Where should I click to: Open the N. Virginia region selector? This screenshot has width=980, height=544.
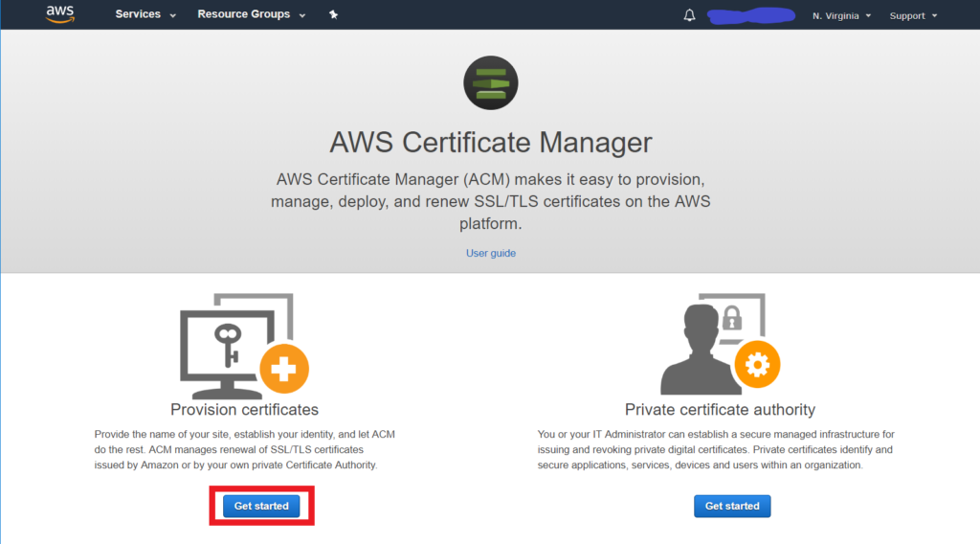click(x=841, y=15)
